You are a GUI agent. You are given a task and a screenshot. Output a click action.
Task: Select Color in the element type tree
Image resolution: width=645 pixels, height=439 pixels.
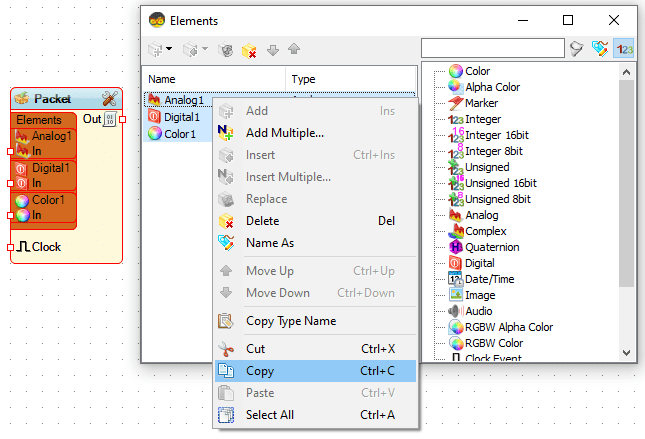pos(469,71)
